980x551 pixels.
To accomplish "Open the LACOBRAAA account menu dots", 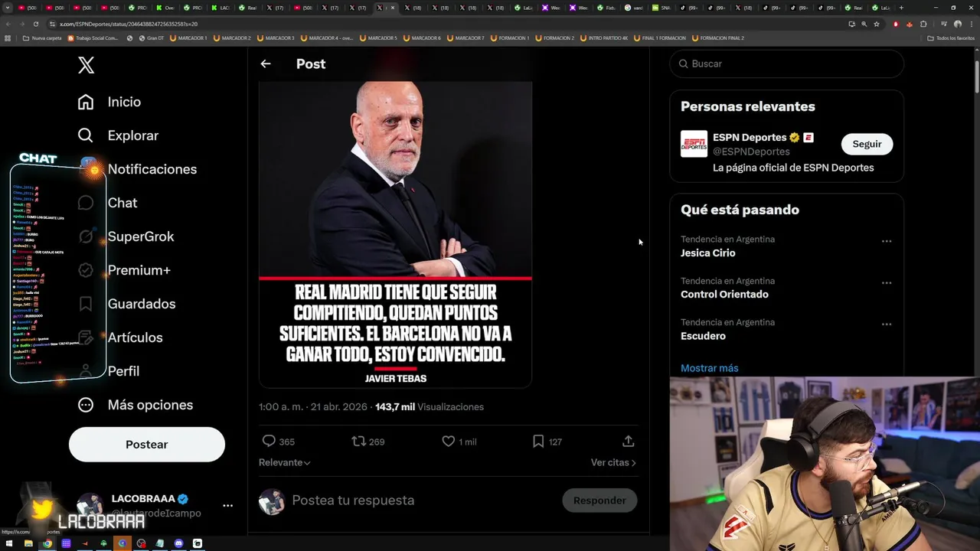I will coord(227,506).
